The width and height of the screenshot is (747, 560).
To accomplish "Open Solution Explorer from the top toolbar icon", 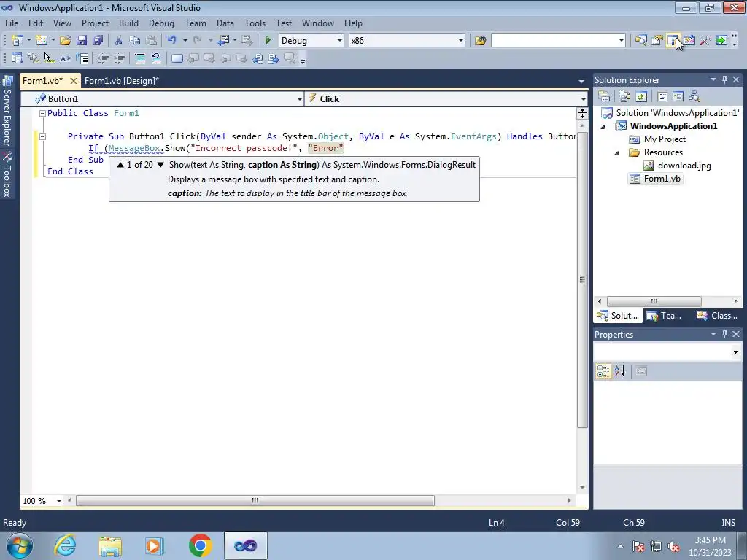I will pyautogui.click(x=640, y=41).
